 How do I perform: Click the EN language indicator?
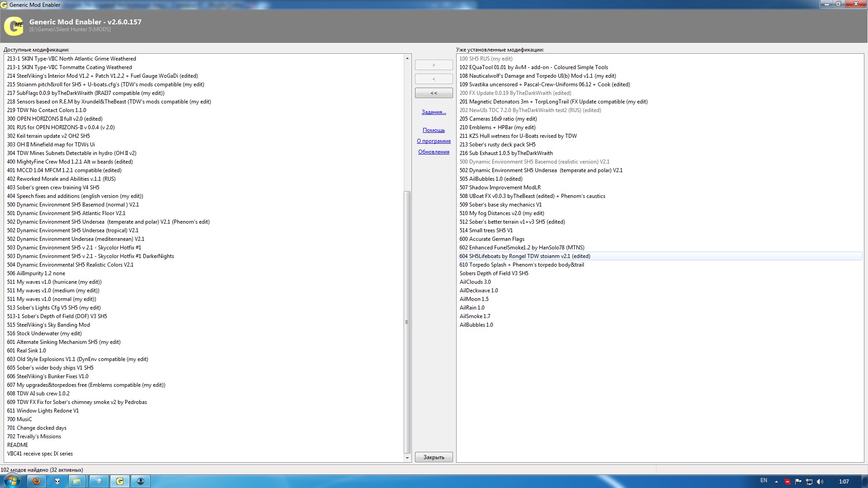764,481
